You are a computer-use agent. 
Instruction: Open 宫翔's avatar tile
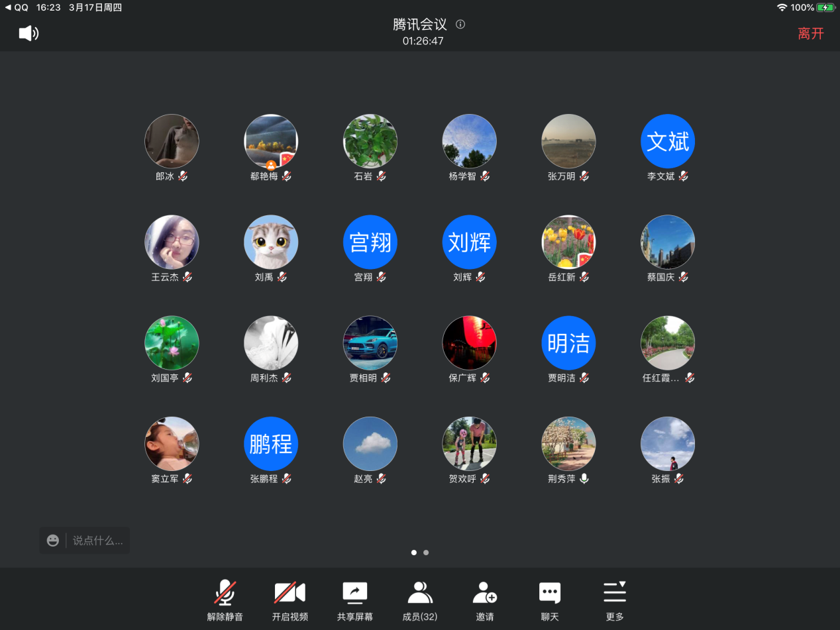(x=370, y=242)
